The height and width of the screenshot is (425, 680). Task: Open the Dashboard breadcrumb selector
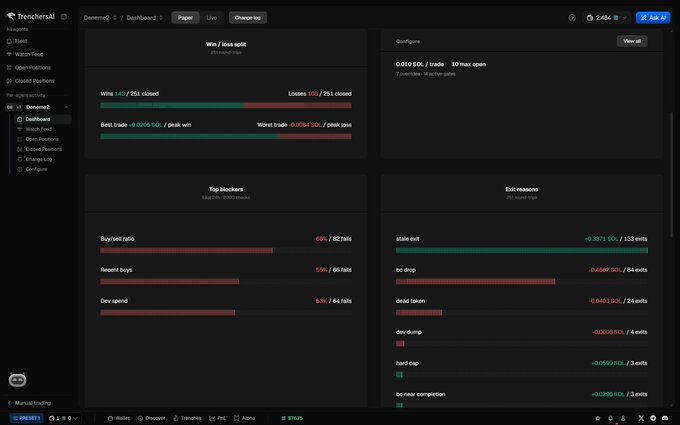(145, 18)
